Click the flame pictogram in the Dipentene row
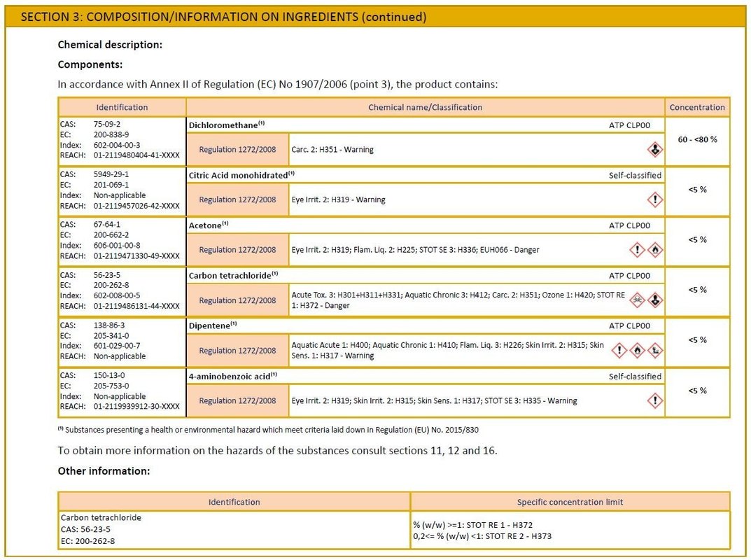Screen dimensions: 751x560 (x=637, y=351)
